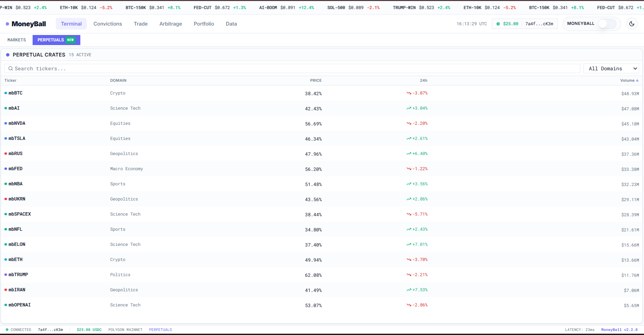Open the All Domains dropdown
The width and height of the screenshot is (644, 335).
coord(611,69)
